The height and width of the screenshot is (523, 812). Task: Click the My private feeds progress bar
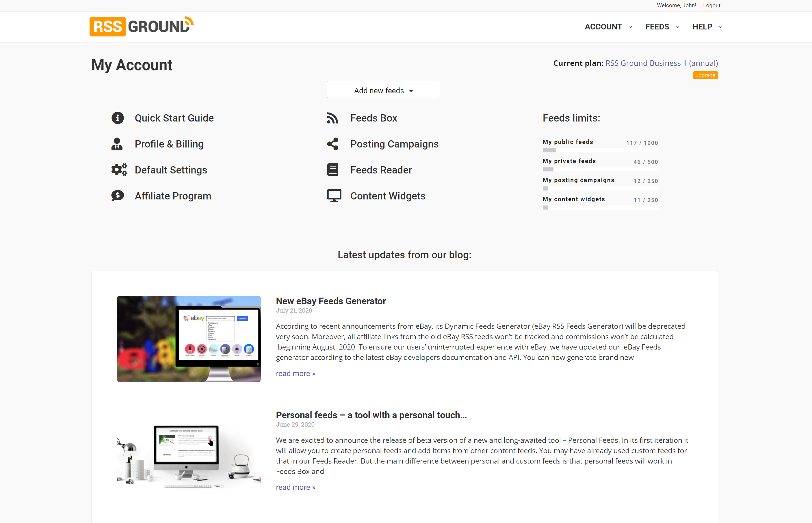pyautogui.click(x=600, y=169)
